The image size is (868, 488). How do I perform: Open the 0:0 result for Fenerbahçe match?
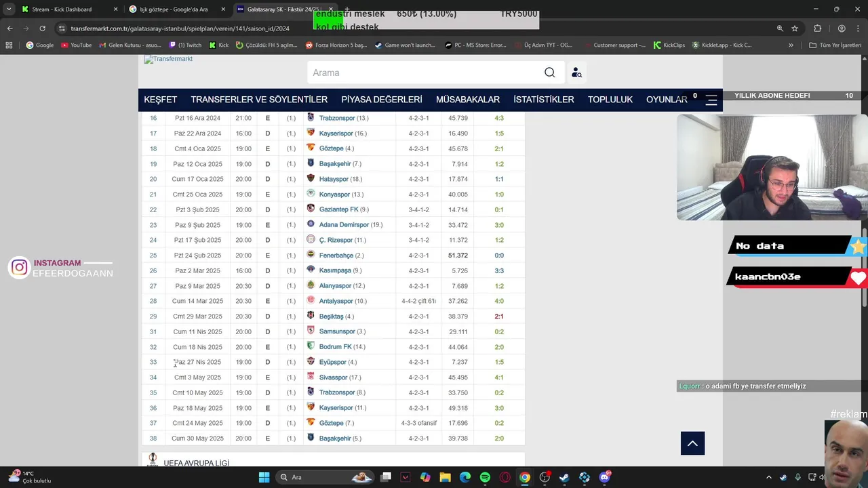click(x=499, y=256)
